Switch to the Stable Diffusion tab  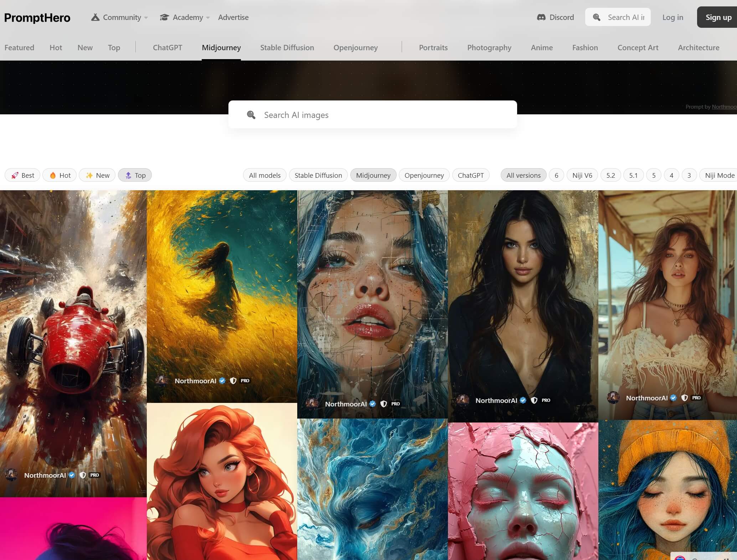(x=287, y=47)
